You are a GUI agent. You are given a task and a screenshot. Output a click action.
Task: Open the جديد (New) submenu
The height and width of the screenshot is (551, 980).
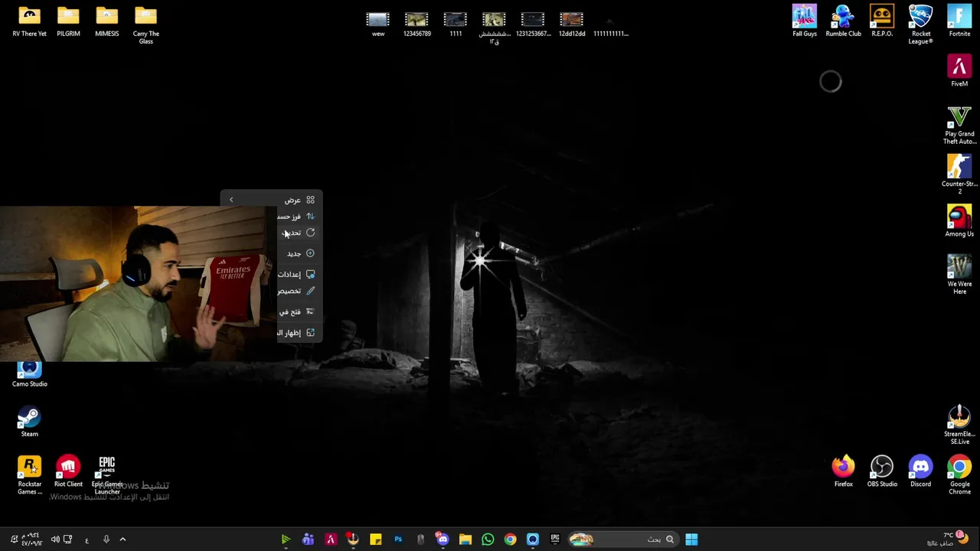pos(299,253)
